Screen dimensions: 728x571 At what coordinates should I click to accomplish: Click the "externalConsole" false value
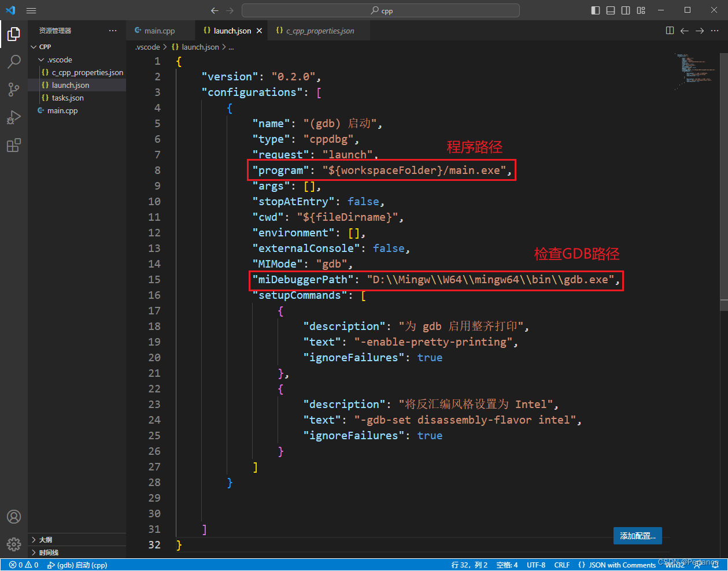point(389,248)
